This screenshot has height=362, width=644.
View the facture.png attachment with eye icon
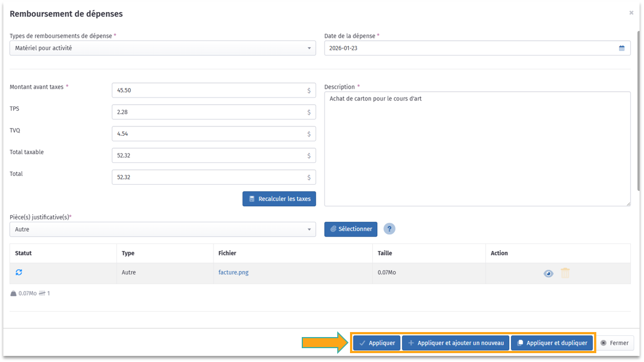pyautogui.click(x=548, y=273)
